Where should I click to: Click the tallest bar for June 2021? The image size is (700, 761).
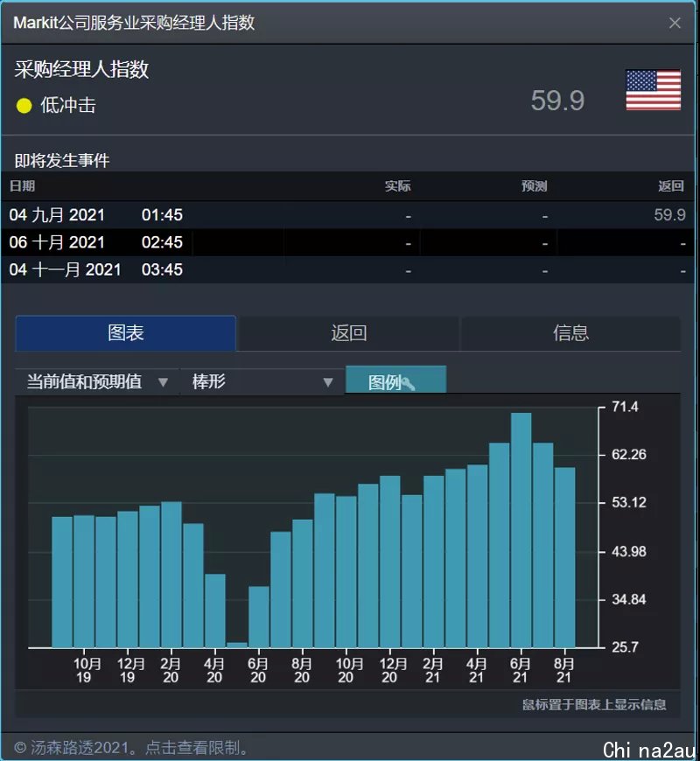(521, 530)
